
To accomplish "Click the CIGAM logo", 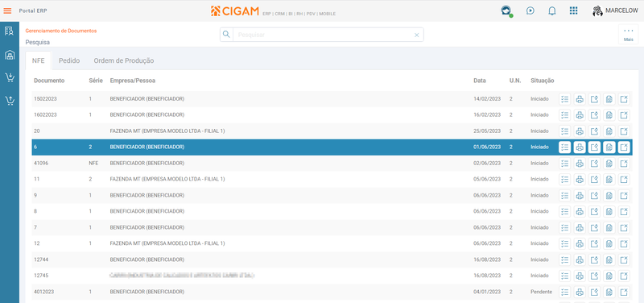I will coord(235,11).
